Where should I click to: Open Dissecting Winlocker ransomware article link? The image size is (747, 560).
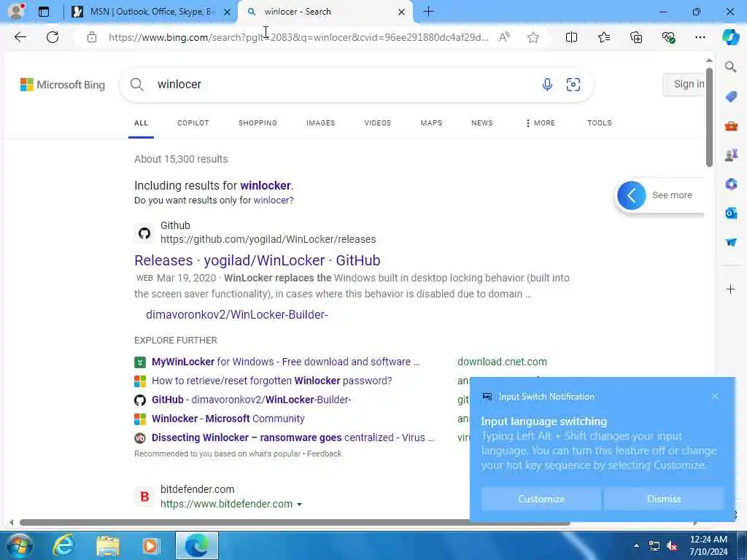293,437
